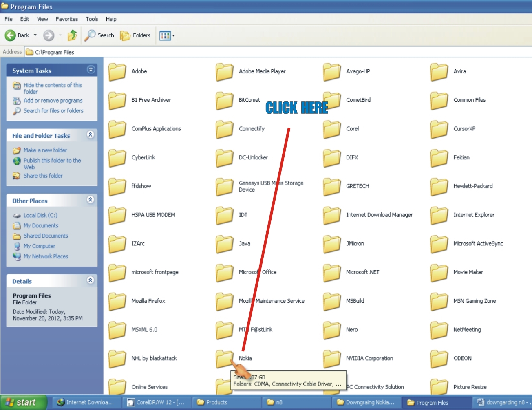Select the Feitian folder icon
The image size is (532, 410).
[x=439, y=158]
